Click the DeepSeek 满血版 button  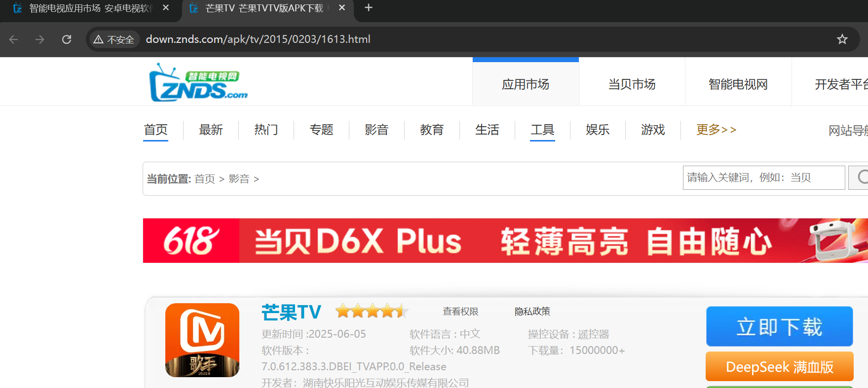[779, 367]
